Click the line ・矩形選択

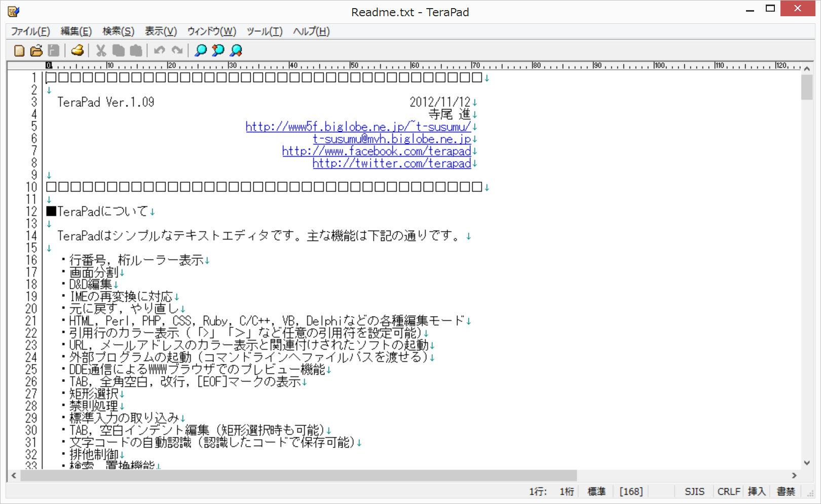click(x=89, y=394)
